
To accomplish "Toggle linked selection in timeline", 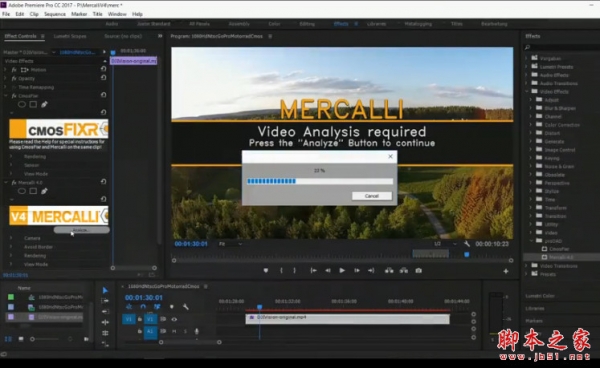I will [x=157, y=307].
